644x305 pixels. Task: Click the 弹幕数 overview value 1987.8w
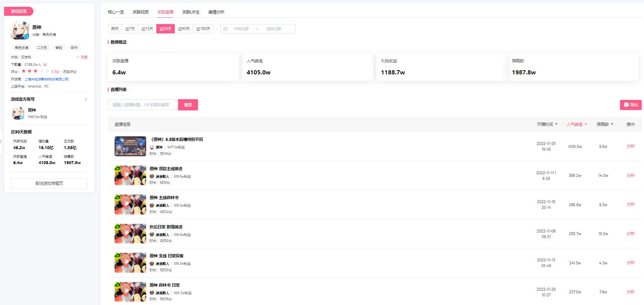pyautogui.click(x=524, y=72)
